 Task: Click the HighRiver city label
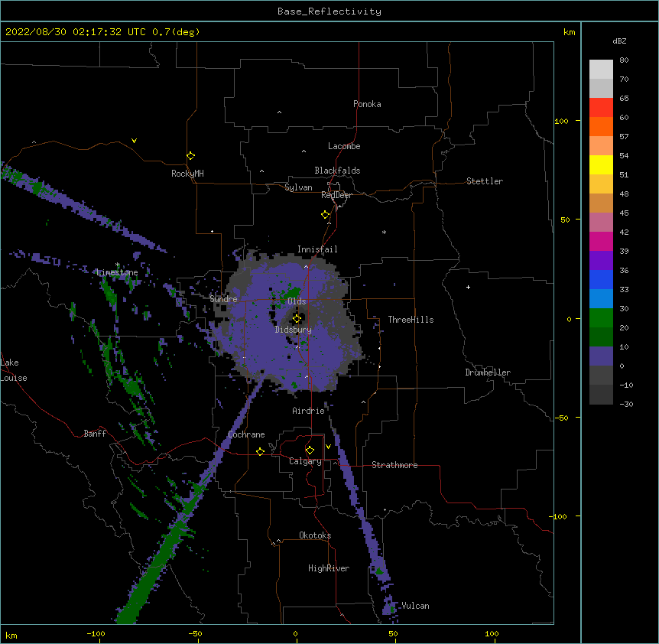(x=329, y=568)
